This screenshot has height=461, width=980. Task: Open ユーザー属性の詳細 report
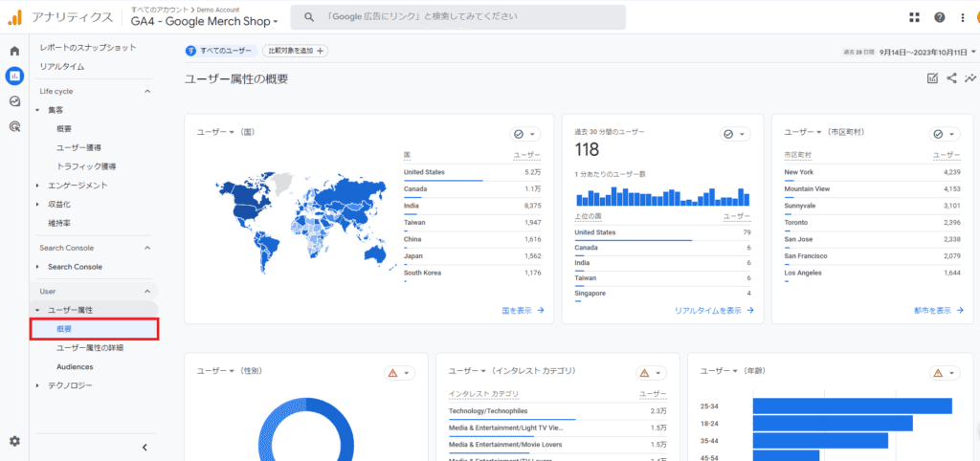pyautogui.click(x=90, y=347)
